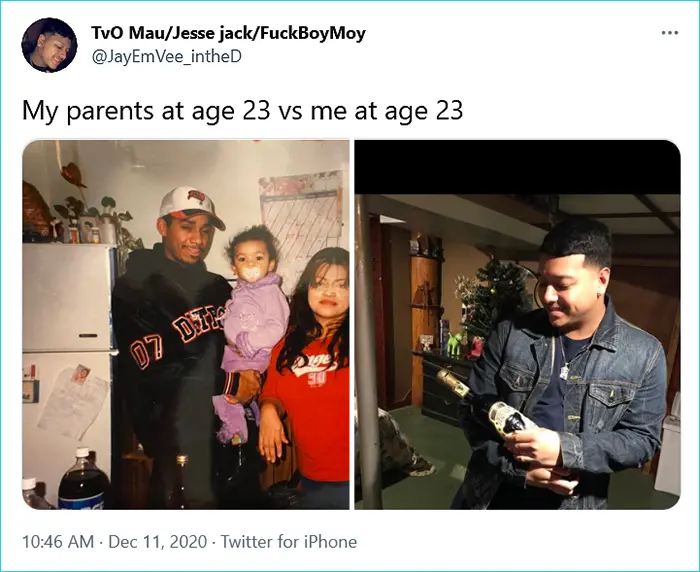Open the display name TvO Mau/Jesse jack
Viewport: 700px width, 572px height.
coord(228,33)
